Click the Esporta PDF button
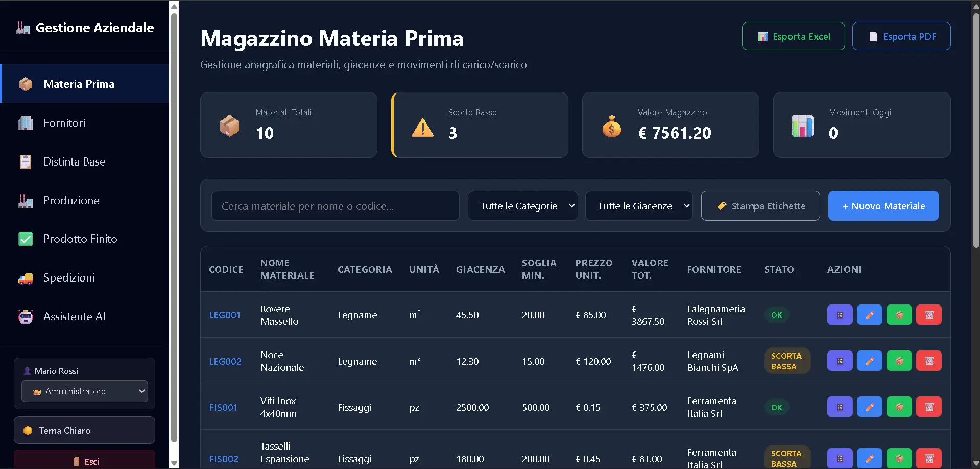Viewport: 980px width, 469px height. point(901,36)
